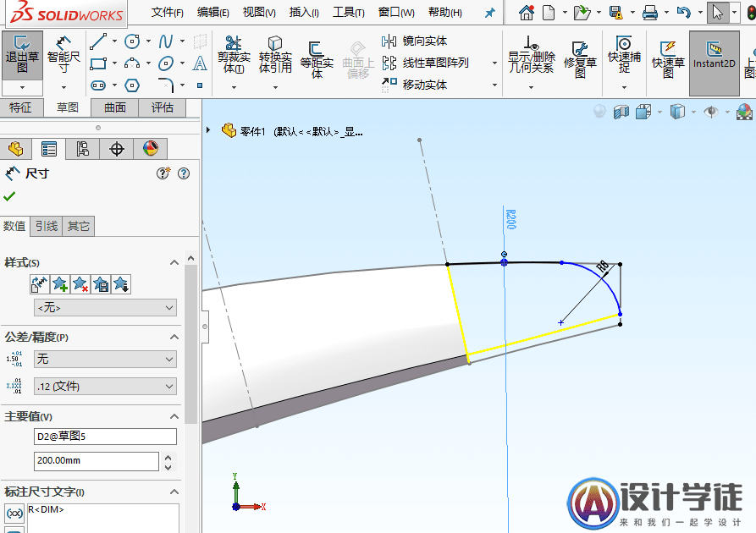Select the Smart Dimension (智能尺寸) tool
This screenshot has width=756, height=533.
(63, 54)
